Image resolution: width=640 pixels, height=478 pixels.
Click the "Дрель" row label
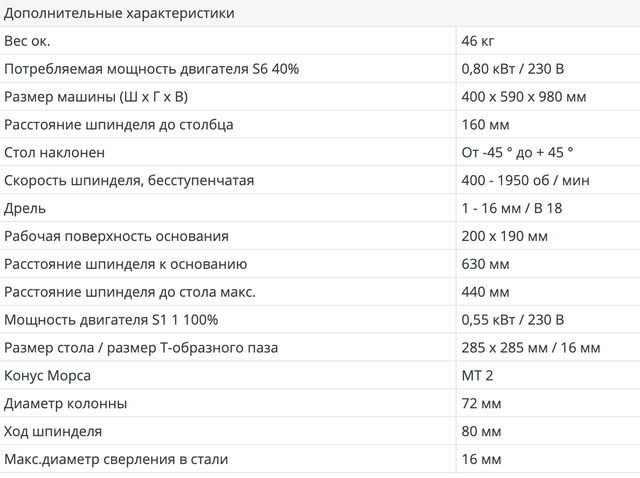(x=25, y=209)
